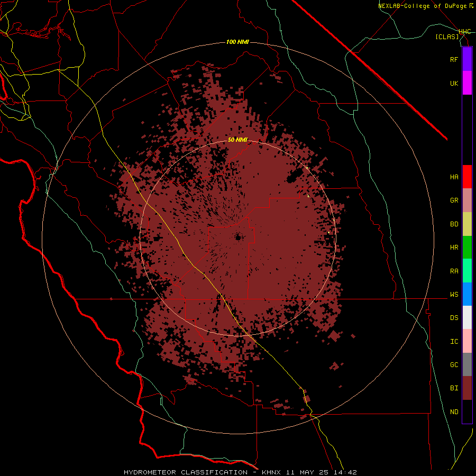Click the UK magenta legend swatch

pyautogui.click(x=467, y=83)
